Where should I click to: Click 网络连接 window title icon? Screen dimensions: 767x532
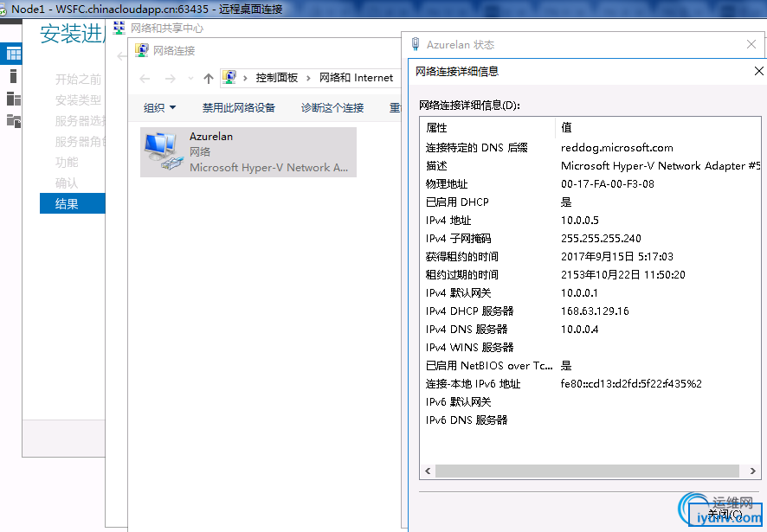pyautogui.click(x=142, y=50)
